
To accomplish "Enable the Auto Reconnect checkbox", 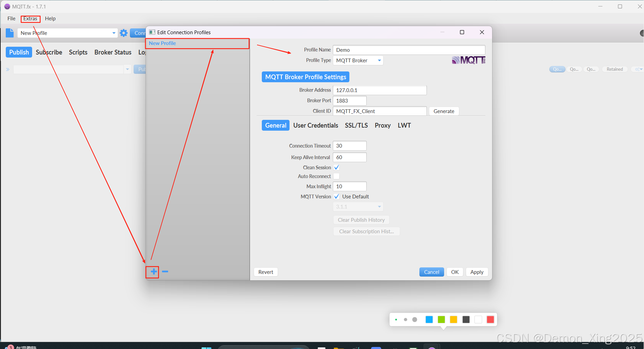I will (337, 176).
